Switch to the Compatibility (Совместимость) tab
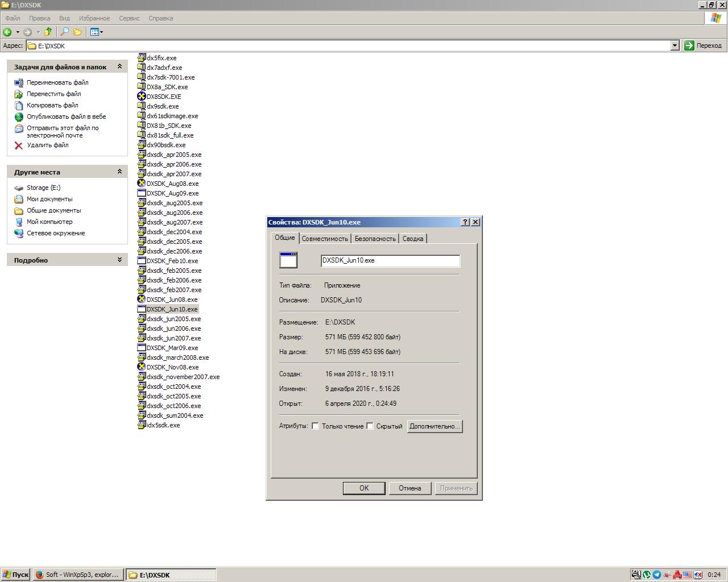Viewport: 728px width, 582px height. coord(325,239)
